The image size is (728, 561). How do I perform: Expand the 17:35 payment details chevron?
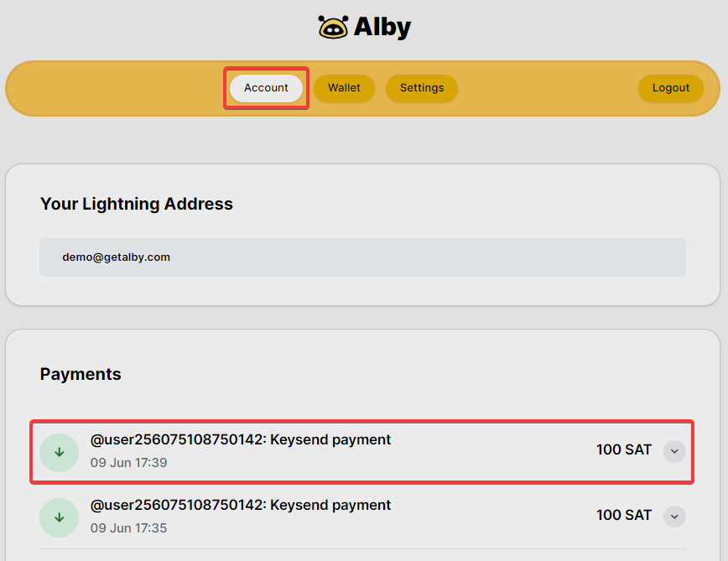coord(674,517)
